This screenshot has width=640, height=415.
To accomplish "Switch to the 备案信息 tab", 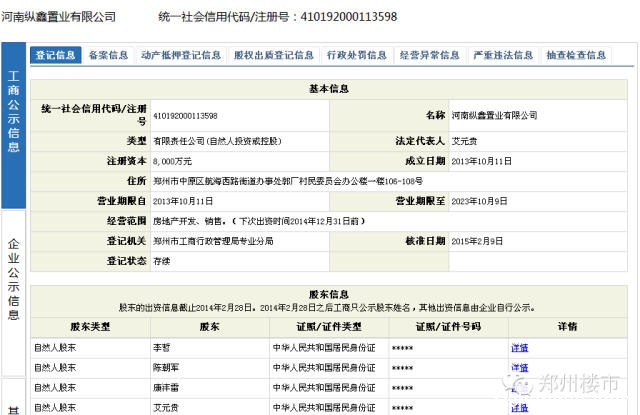I will 109,55.
